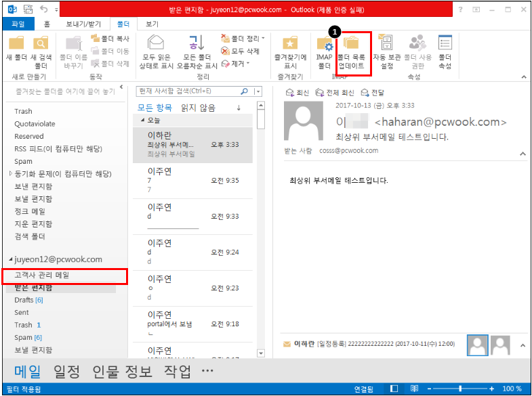Screen dimensions: 532x396
Task: Click the message list scrollbar down arrow
Action: click(x=260, y=353)
